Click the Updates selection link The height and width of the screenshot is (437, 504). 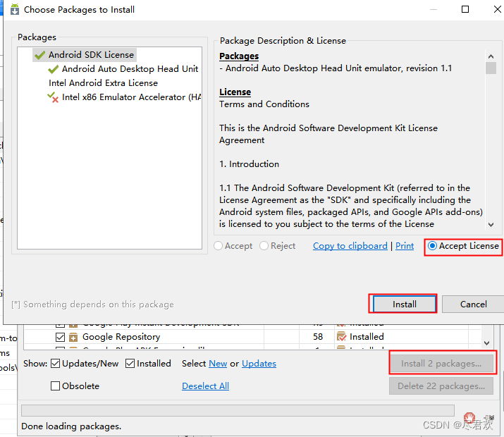(259, 364)
